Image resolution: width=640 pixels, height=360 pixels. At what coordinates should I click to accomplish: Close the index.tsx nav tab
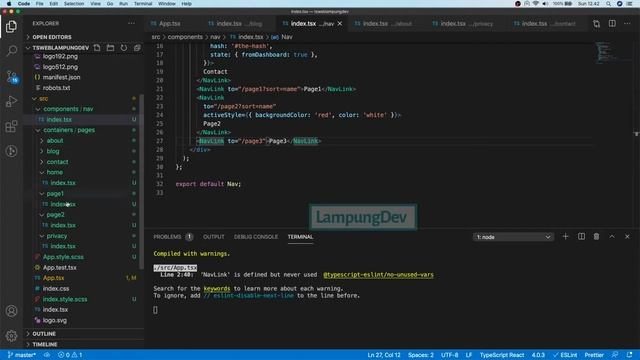pyautogui.click(x=340, y=24)
